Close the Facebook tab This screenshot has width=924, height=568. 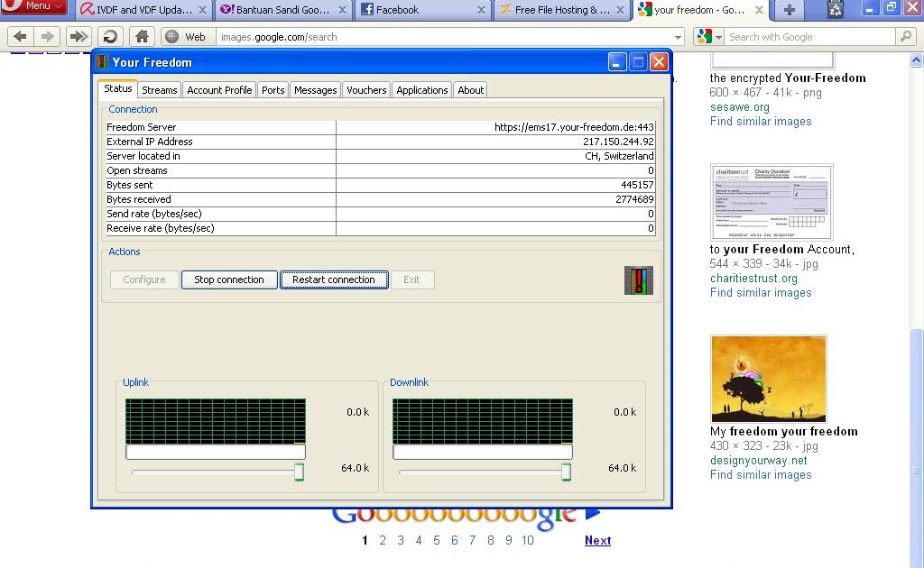481,10
